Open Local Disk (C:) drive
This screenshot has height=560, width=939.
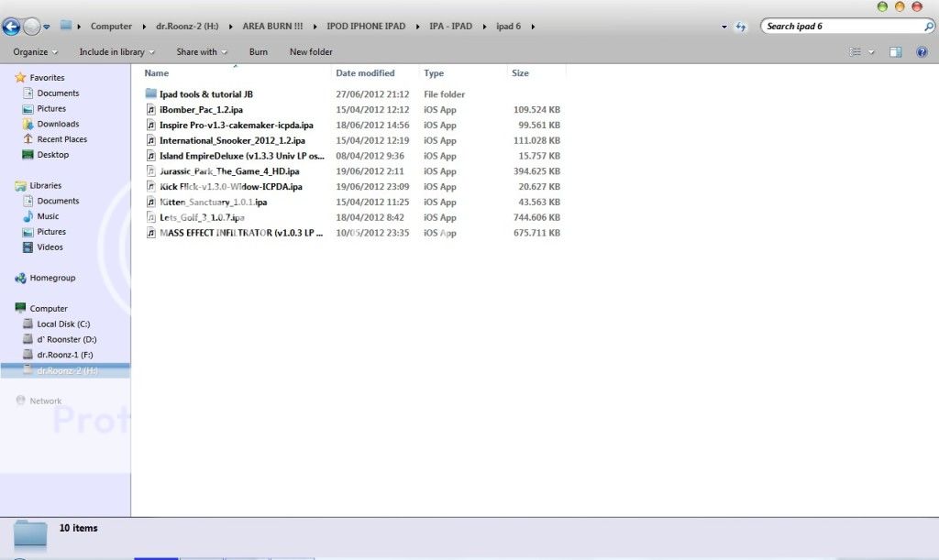[x=63, y=324]
